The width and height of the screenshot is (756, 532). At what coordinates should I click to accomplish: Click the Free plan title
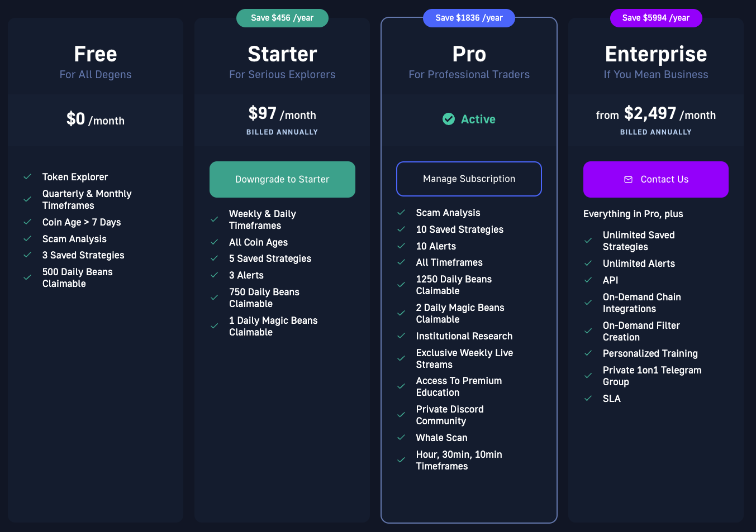pos(96,54)
